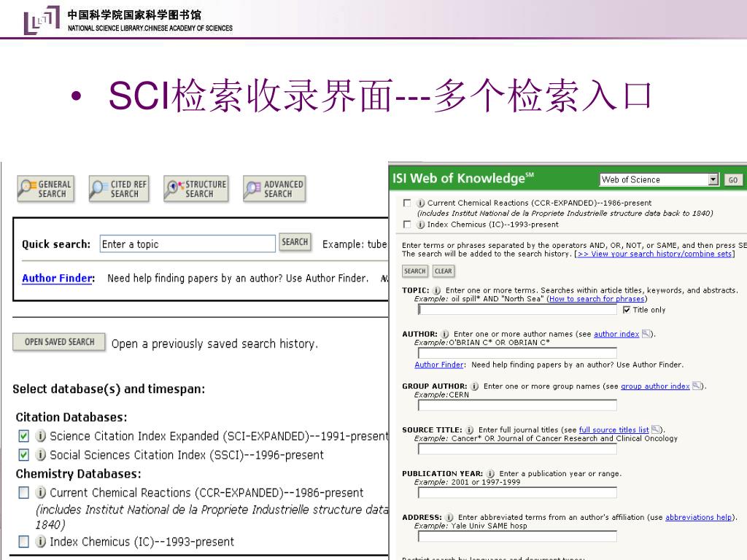
Task: Open the abbreviations help link
Action: pyautogui.click(x=698, y=517)
